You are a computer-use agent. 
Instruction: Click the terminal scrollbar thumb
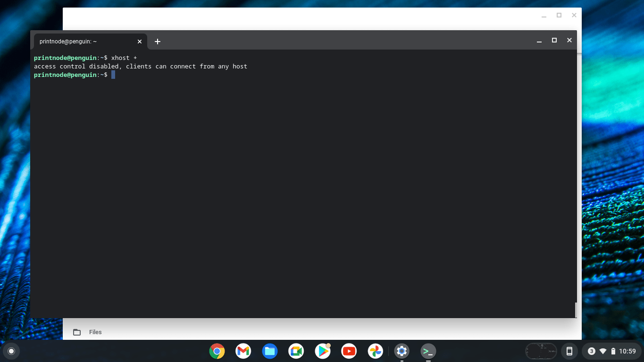tap(576, 310)
